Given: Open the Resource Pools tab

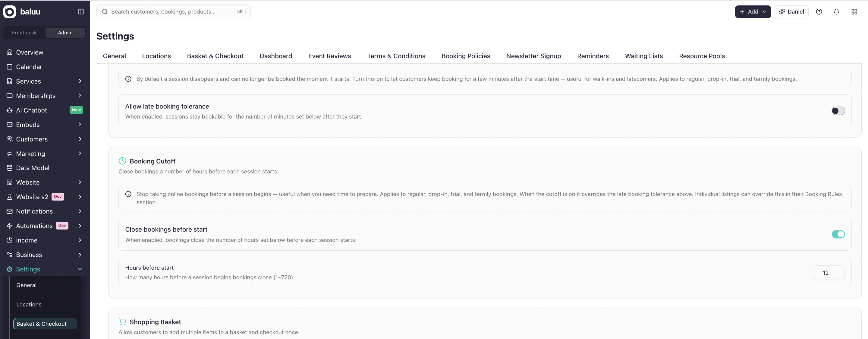Looking at the screenshot, I should coord(702,56).
